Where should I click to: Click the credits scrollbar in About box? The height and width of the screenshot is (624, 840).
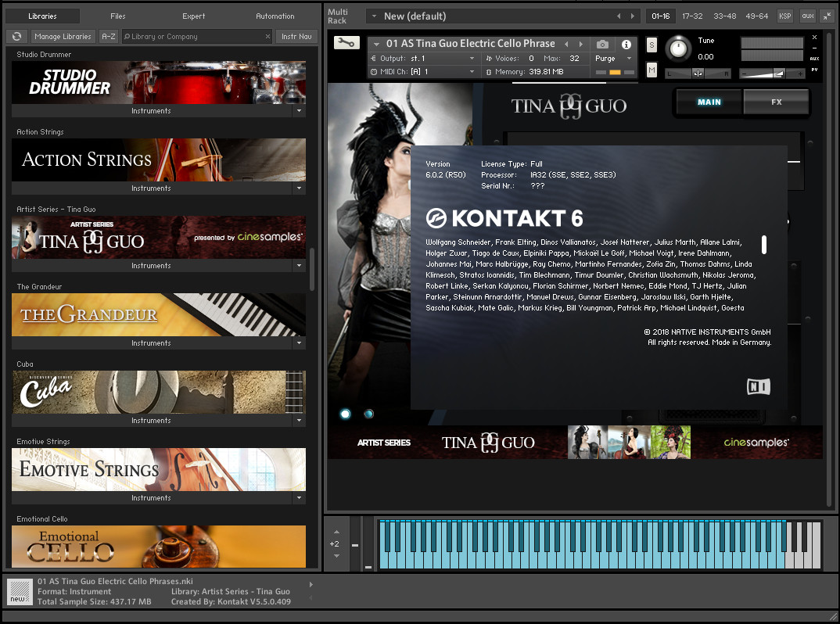tap(764, 244)
